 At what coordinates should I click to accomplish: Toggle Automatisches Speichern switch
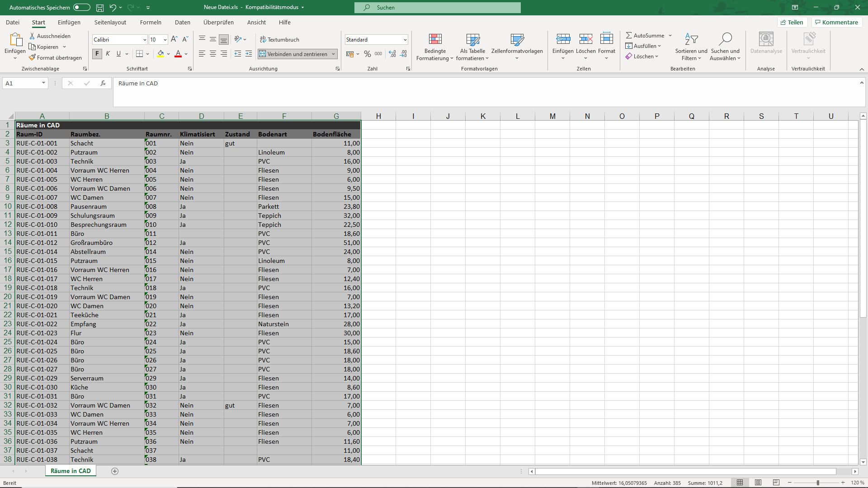pyautogui.click(x=81, y=7)
